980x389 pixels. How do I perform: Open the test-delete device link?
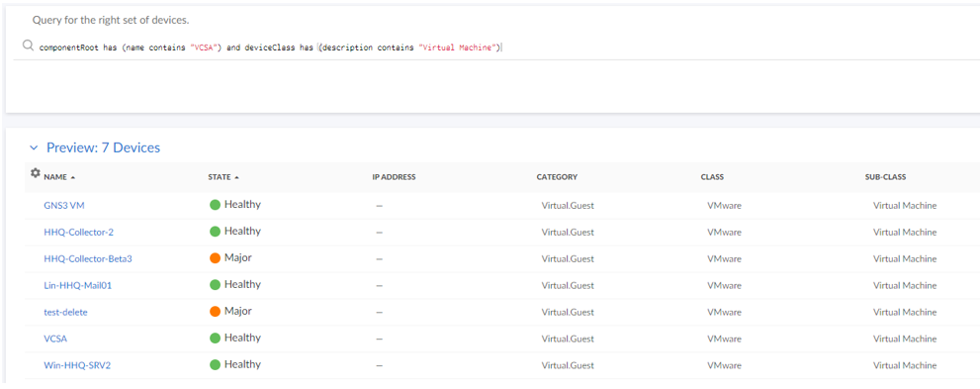65,312
